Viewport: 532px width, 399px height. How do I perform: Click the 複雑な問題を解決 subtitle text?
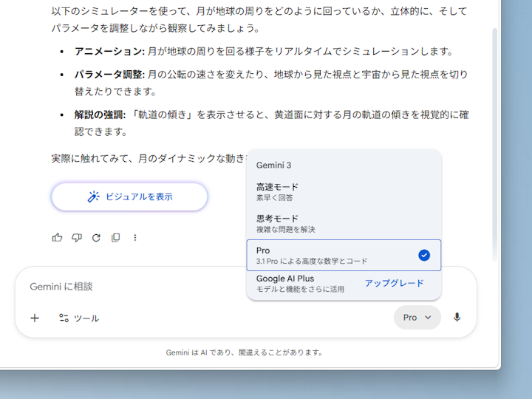point(286,230)
